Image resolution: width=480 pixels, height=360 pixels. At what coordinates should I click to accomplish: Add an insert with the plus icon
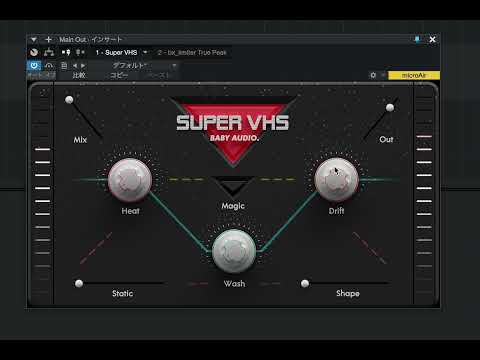pyautogui.click(x=48, y=40)
